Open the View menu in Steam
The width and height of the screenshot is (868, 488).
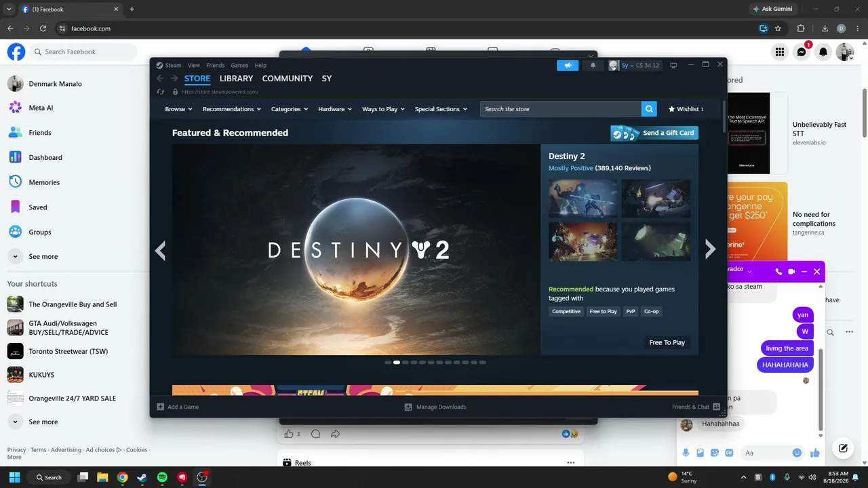click(194, 66)
